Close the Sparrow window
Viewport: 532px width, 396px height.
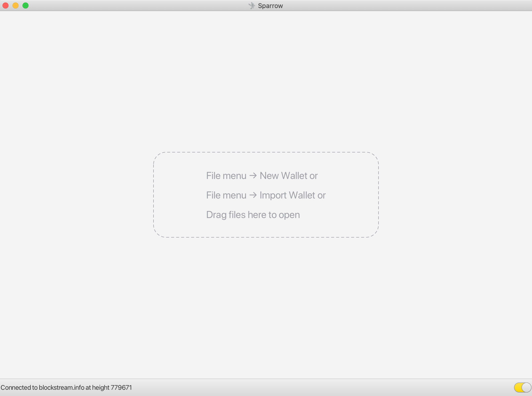(5, 5)
